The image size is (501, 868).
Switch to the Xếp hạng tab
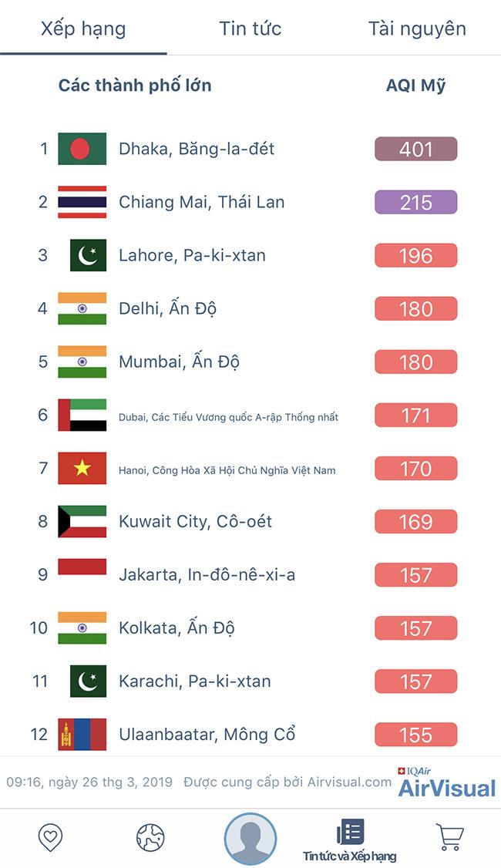[83, 29]
